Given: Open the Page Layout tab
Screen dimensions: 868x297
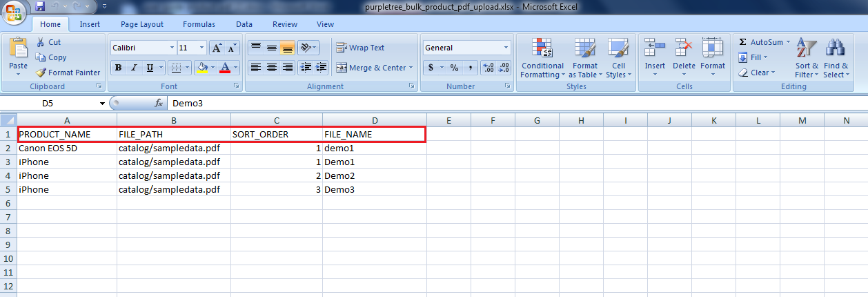Looking at the screenshot, I should point(142,24).
